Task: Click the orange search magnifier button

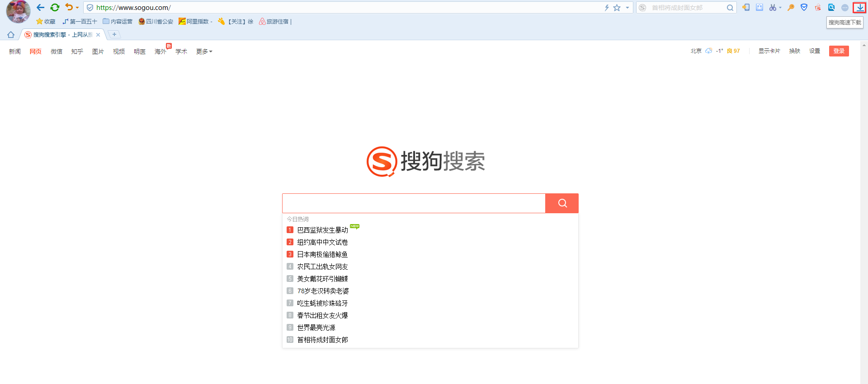Action: point(562,203)
